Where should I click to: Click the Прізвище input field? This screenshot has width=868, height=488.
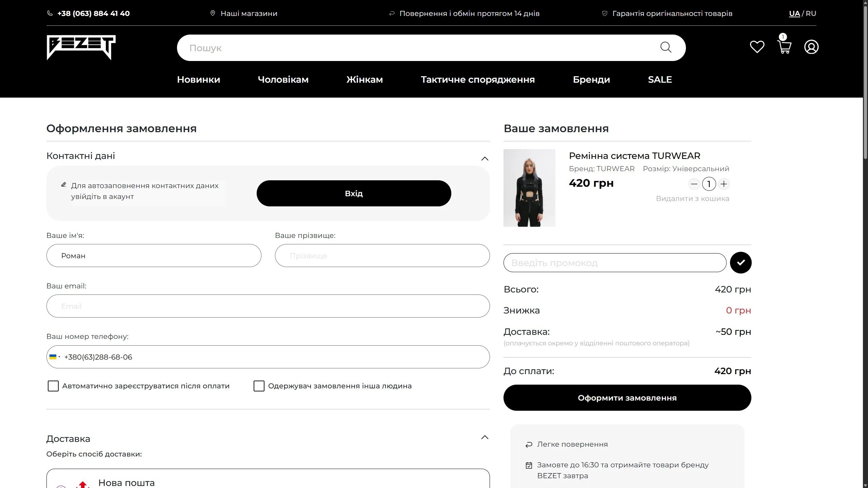pos(382,256)
